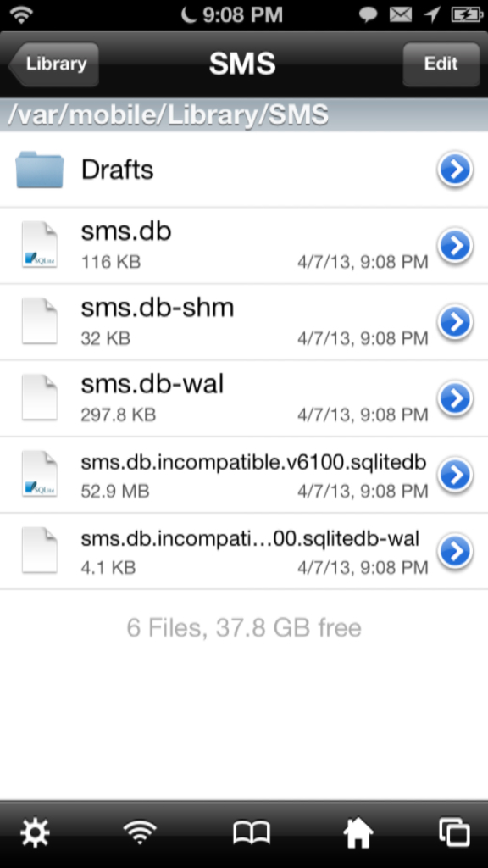Show details arrow for sms.db.incompatible.v6100.sqlitedb

coord(455,475)
